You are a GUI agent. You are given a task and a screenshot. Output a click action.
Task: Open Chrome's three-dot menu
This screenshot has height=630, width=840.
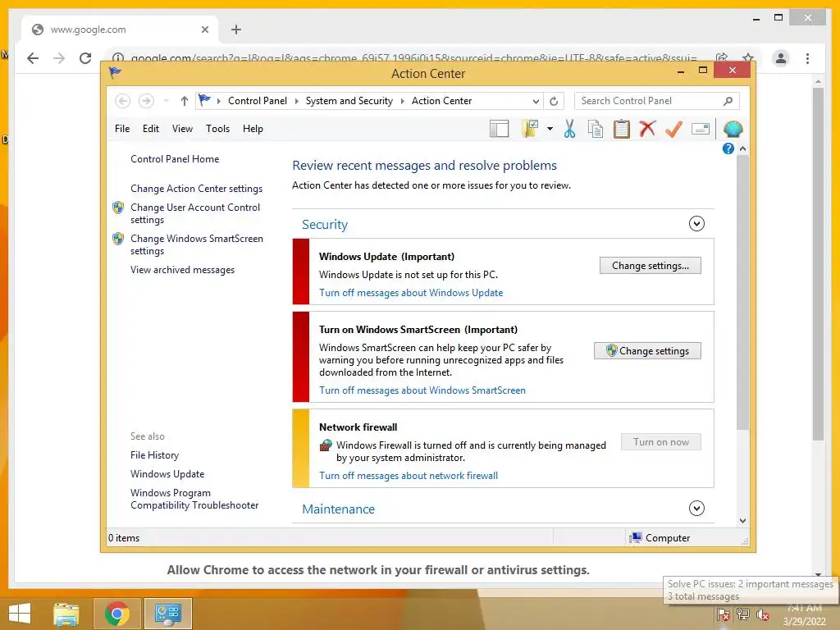[x=807, y=58]
